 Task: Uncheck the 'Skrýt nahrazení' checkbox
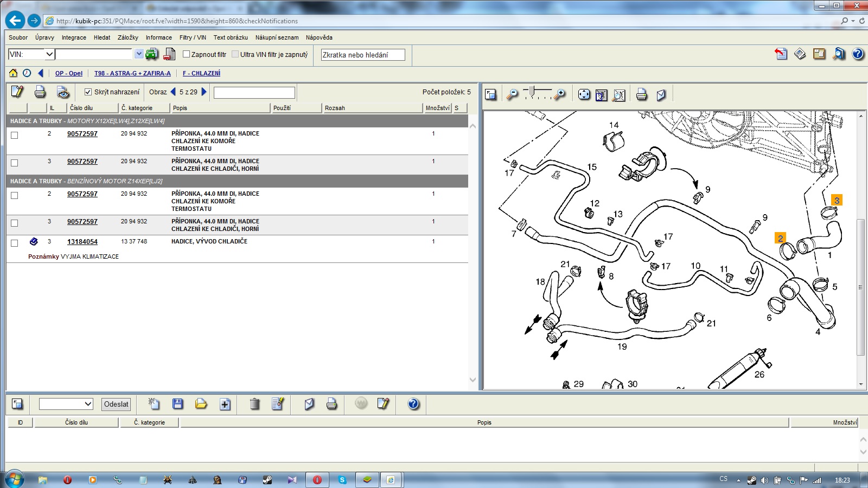tap(88, 92)
